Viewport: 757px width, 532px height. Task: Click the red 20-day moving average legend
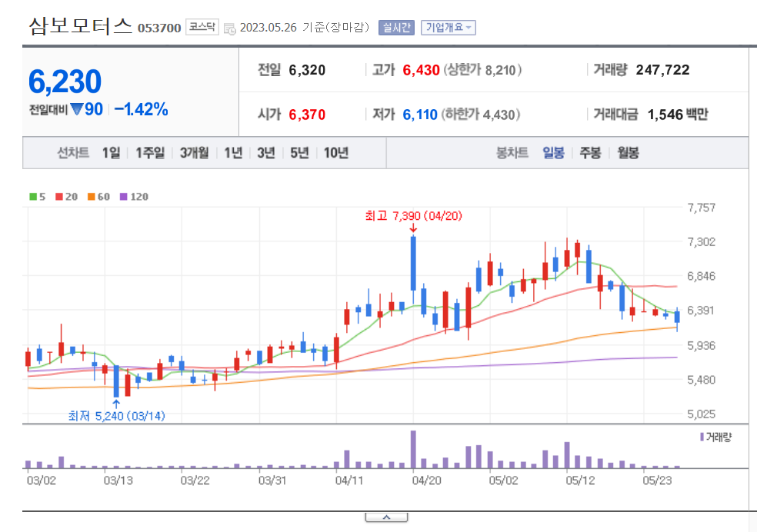[67, 196]
